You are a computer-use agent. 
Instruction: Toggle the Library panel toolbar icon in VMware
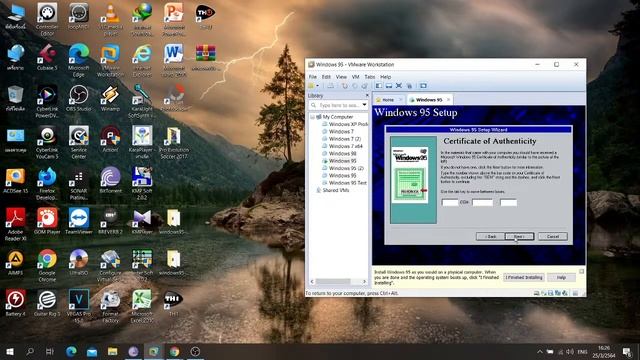pos(379,86)
